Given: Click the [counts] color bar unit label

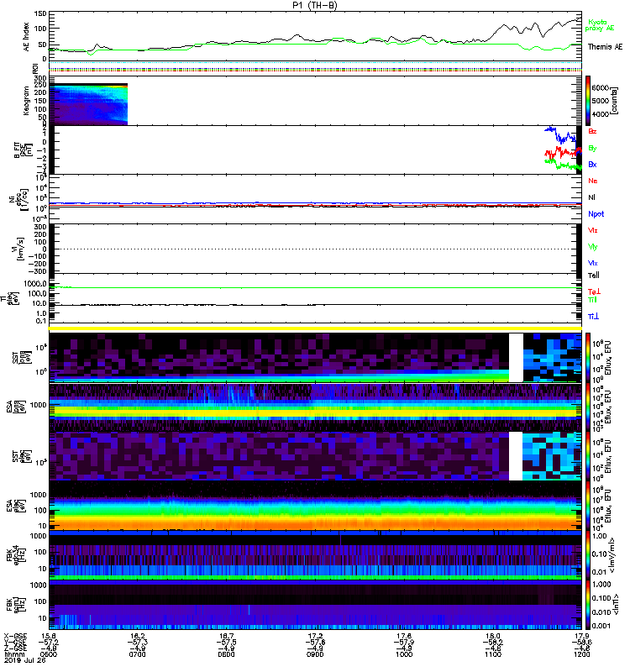Looking at the screenshot, I should [x=615, y=100].
